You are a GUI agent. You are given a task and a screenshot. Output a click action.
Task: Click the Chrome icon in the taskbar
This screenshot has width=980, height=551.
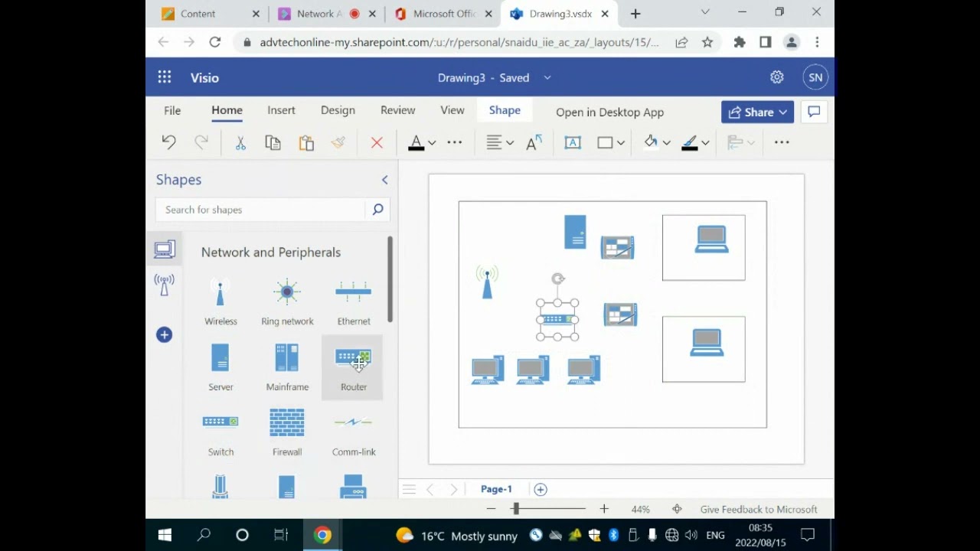pos(322,536)
